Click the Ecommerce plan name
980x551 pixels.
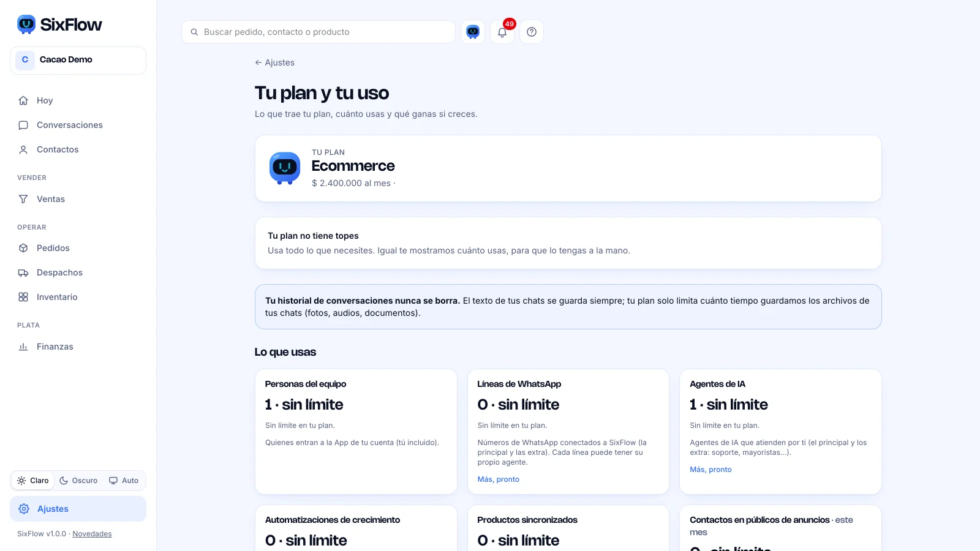point(353,166)
